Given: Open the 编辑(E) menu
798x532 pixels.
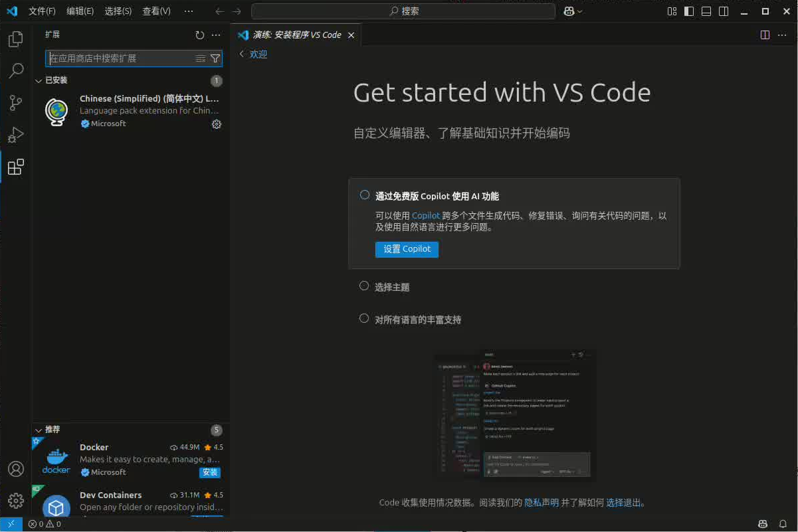Looking at the screenshot, I should pyautogui.click(x=80, y=11).
